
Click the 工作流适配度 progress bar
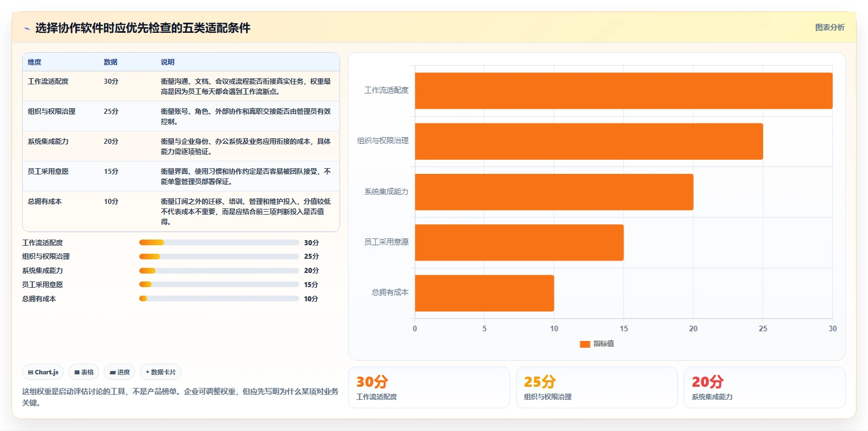tap(219, 242)
